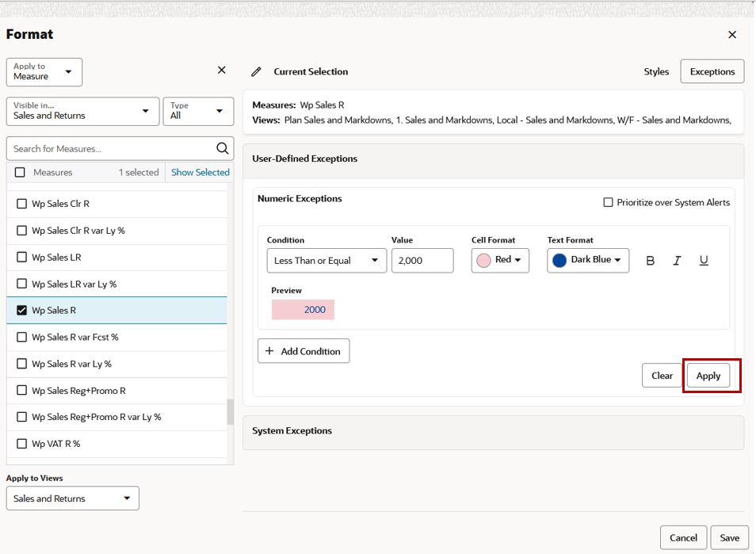Image resolution: width=756 pixels, height=554 pixels.
Task: Toggle Italic text format
Action: click(677, 261)
